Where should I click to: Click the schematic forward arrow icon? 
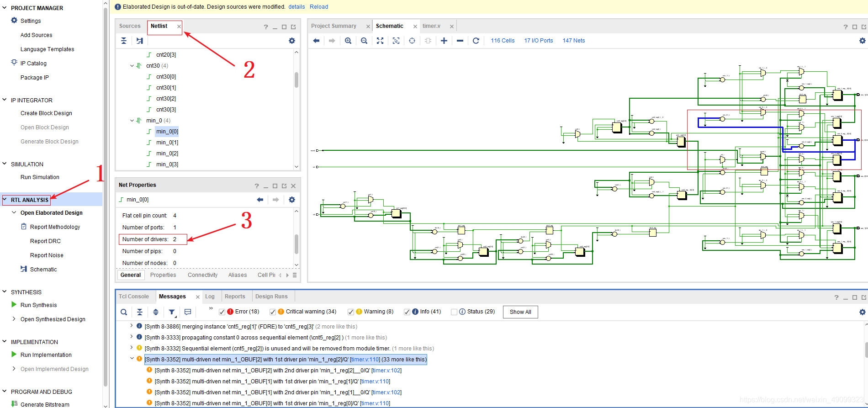point(332,41)
